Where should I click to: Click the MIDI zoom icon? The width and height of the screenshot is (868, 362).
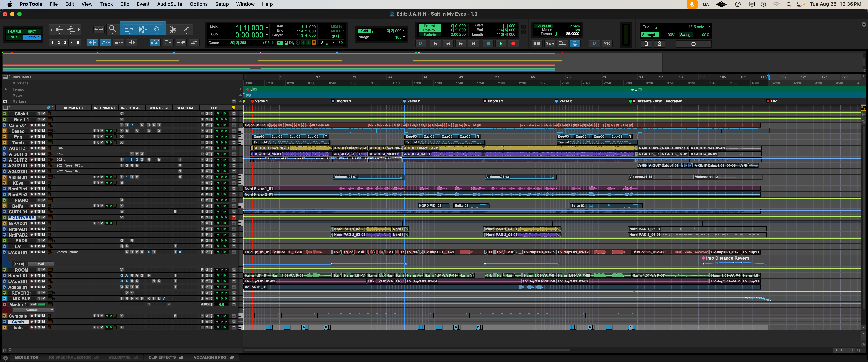pyautogui.click(x=71, y=29)
